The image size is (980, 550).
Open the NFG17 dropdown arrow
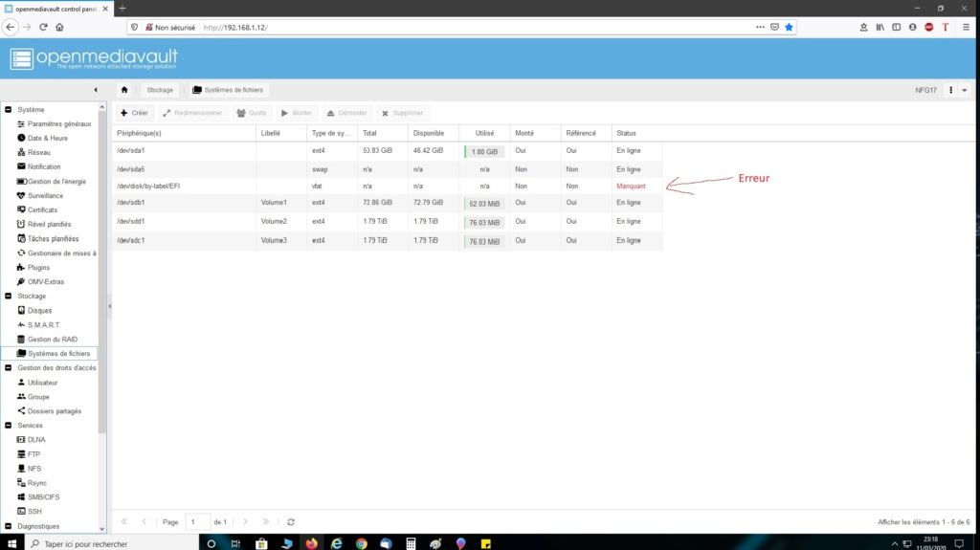(965, 91)
